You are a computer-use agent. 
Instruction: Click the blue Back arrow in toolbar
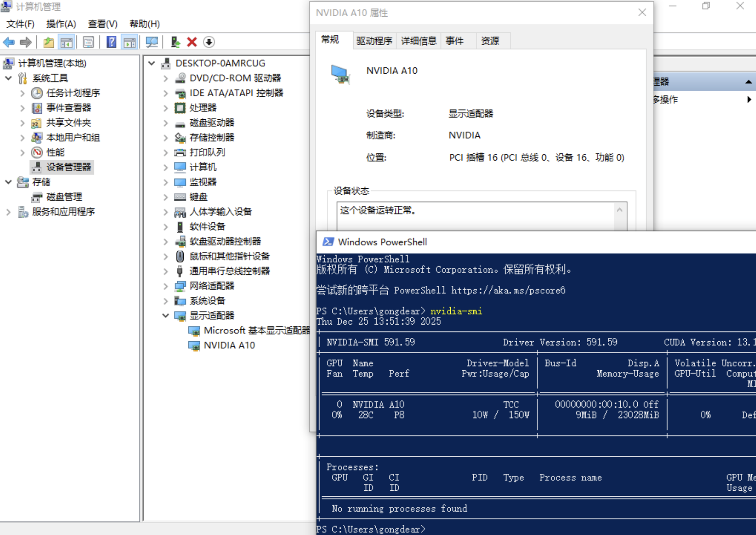coord(9,42)
